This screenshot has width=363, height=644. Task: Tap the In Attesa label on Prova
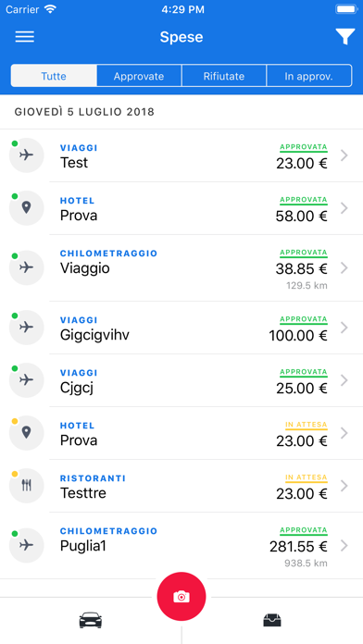[x=307, y=425]
